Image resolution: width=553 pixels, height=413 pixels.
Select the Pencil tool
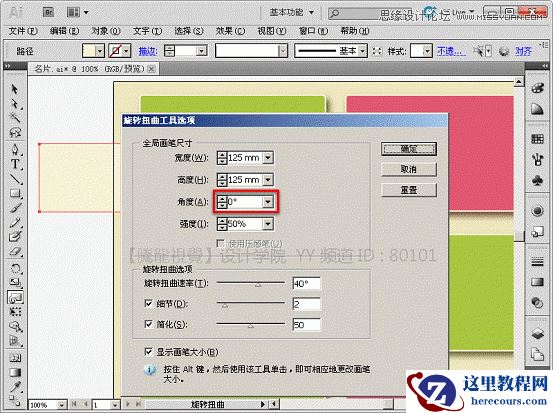click(15, 222)
